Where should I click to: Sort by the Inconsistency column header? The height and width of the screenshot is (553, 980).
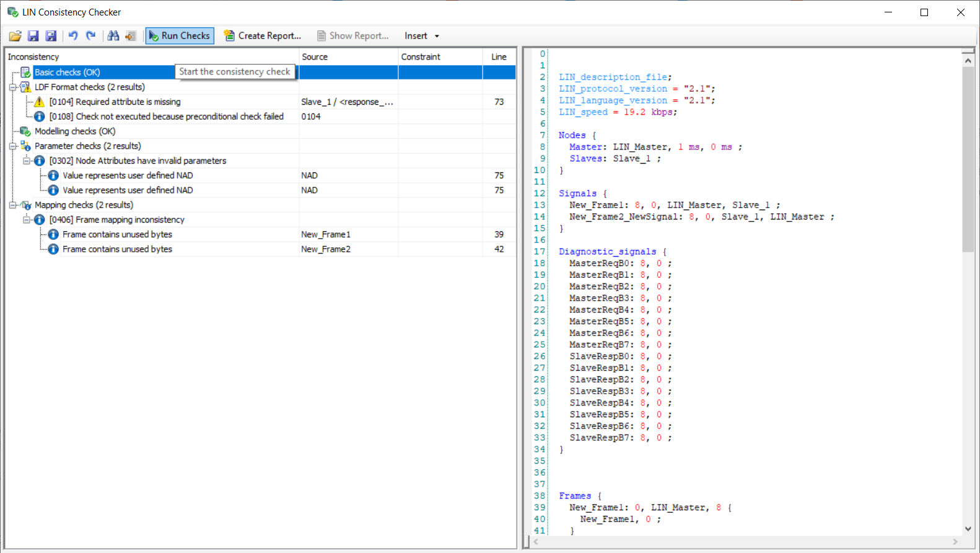(152, 56)
